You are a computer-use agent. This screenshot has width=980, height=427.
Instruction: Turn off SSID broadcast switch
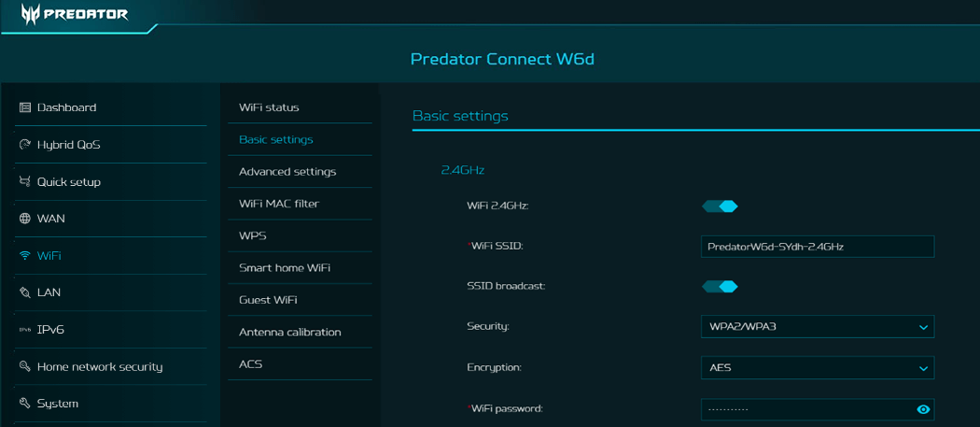point(720,287)
